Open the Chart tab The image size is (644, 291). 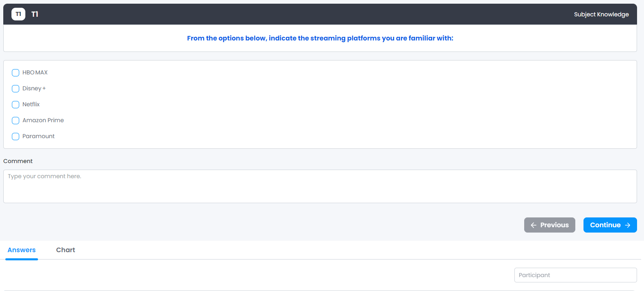point(65,250)
